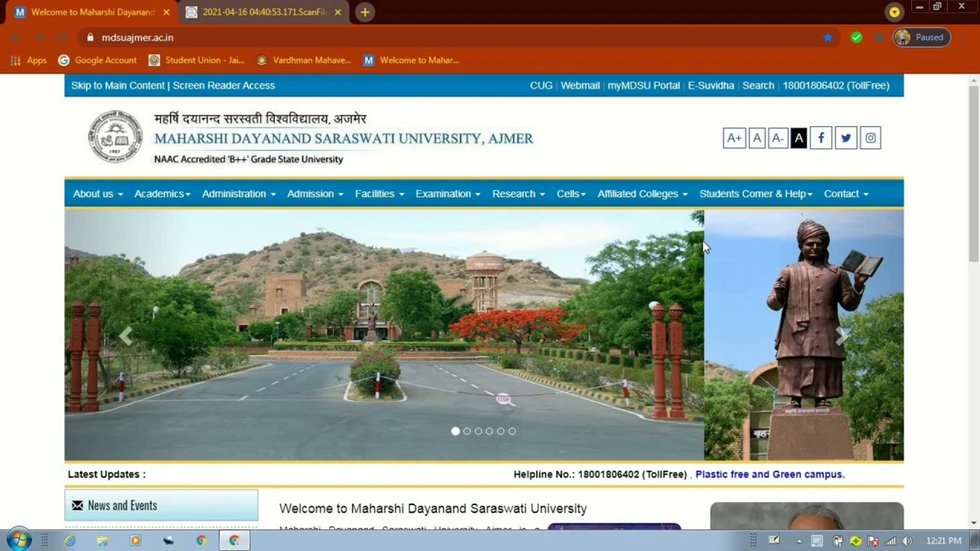Expand the Contact menu
Image resolution: width=980 pixels, height=551 pixels.
click(846, 194)
